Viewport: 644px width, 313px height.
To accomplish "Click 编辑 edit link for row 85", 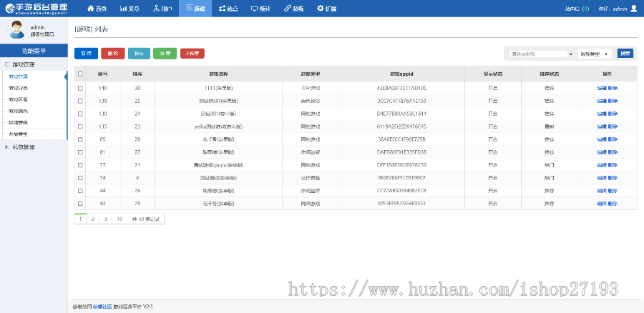I will point(602,139).
